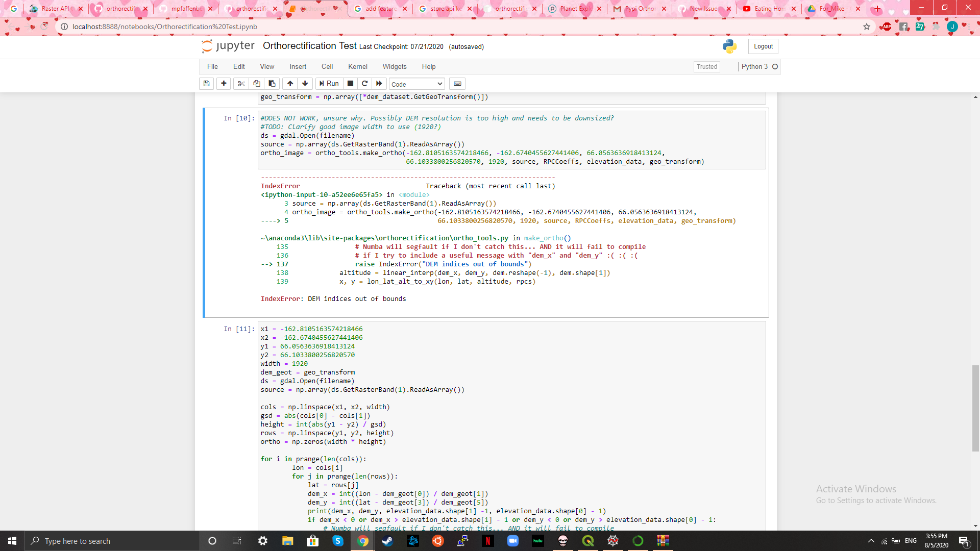980x551 pixels.
Task: Save the notebook with the save icon
Action: tap(206, 83)
